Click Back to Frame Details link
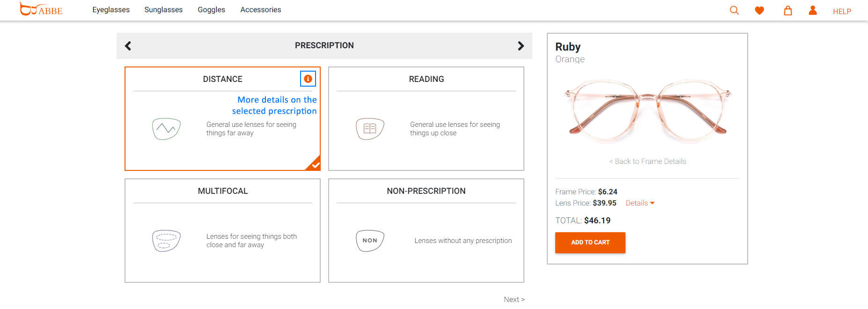Image resolution: width=868 pixels, height=309 pixels. pyautogui.click(x=647, y=162)
